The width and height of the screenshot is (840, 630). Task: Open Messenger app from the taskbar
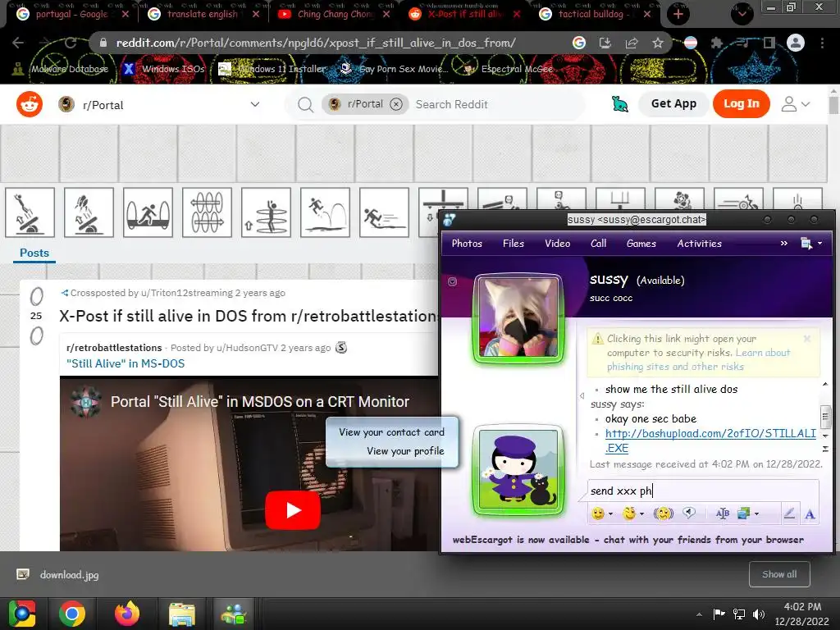(x=234, y=614)
